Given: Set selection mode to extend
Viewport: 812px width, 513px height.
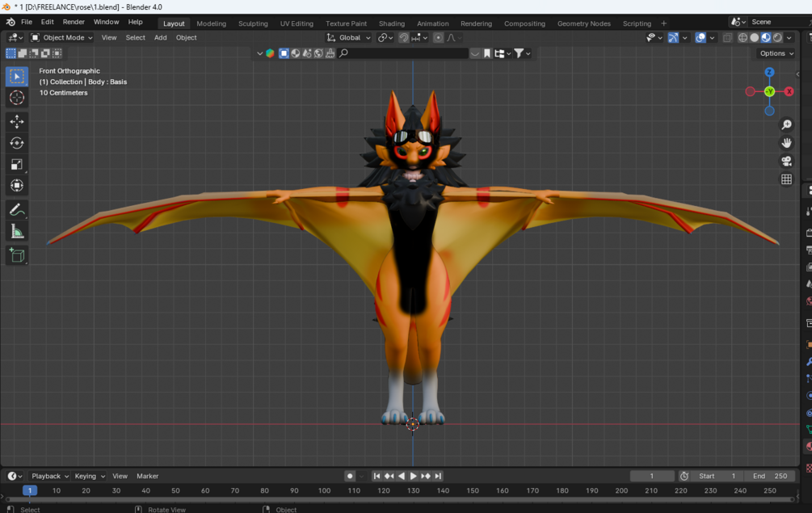Looking at the screenshot, I should pyautogui.click(x=23, y=53).
